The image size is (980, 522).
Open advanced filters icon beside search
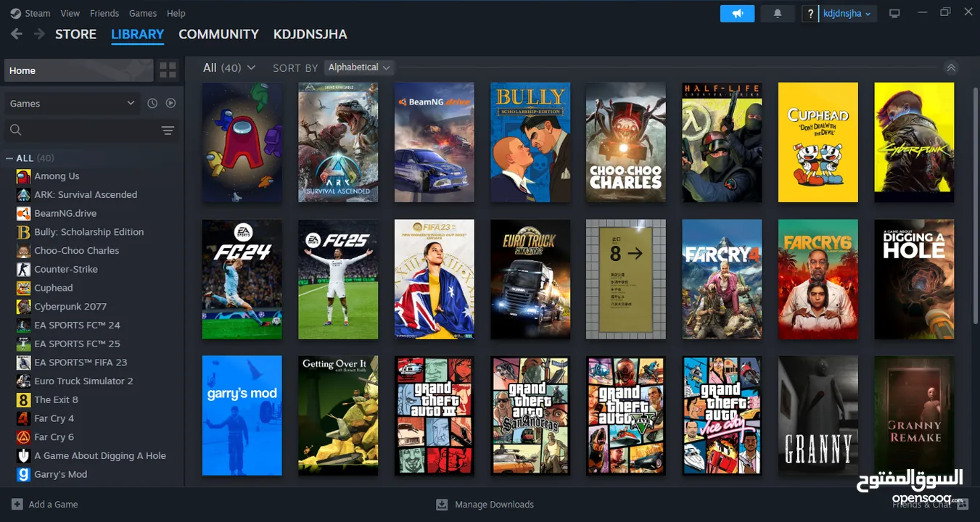point(168,130)
